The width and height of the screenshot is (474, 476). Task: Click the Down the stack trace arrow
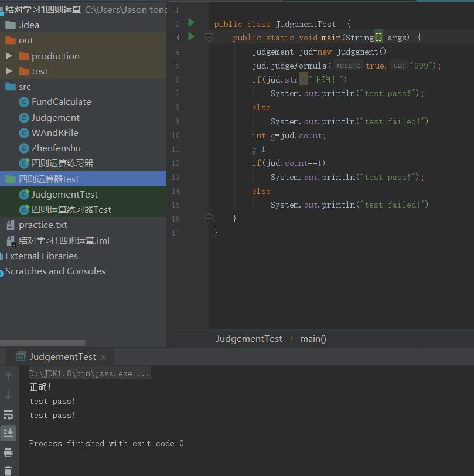(x=8, y=395)
